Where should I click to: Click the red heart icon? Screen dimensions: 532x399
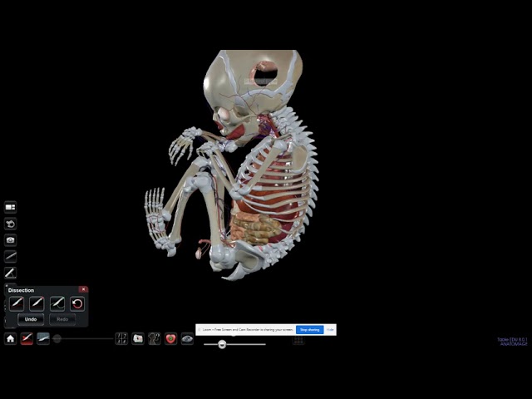pos(170,338)
